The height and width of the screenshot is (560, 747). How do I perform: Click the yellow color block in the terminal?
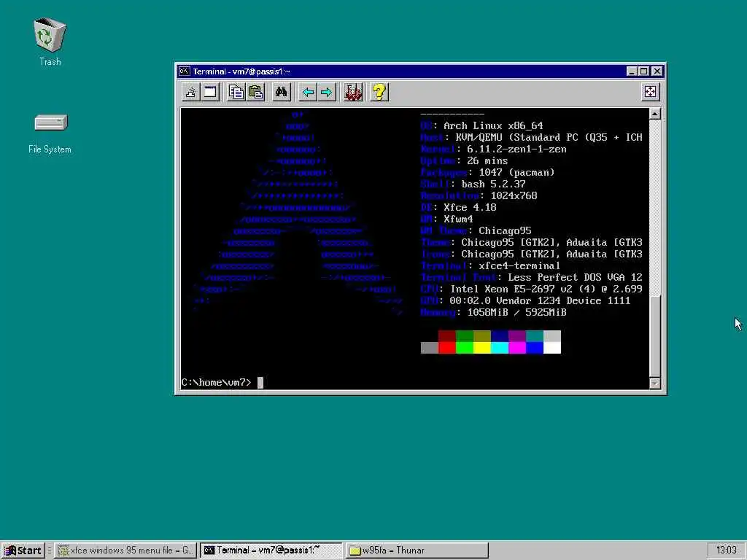[482, 348]
